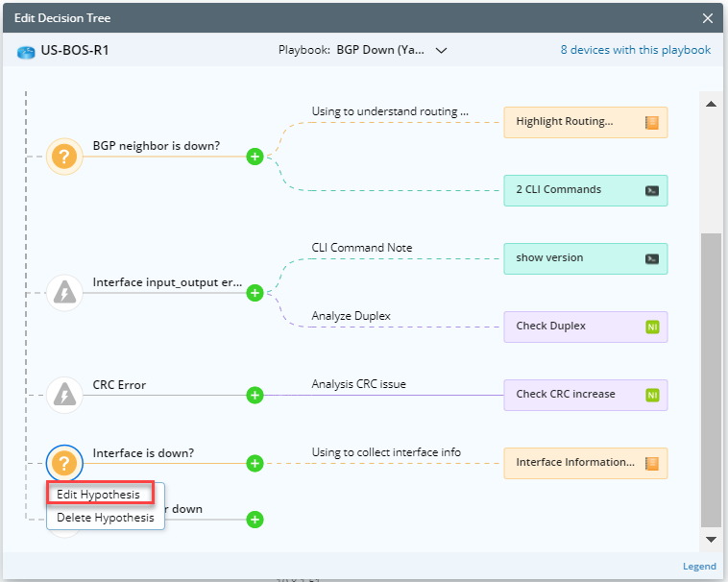Click terminal icon on show version box
Screen dimensions: 728x582
(x=652, y=258)
